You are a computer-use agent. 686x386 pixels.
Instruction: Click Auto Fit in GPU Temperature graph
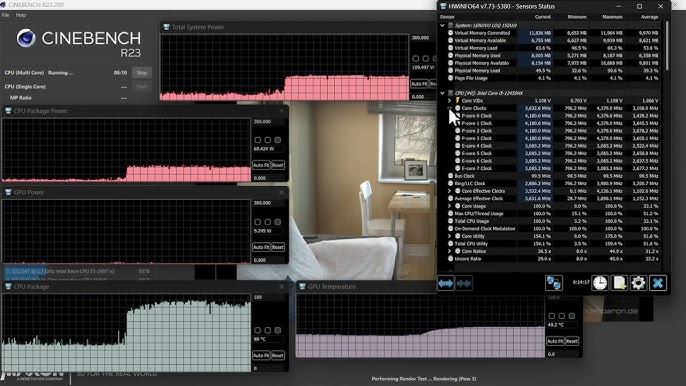click(x=555, y=341)
